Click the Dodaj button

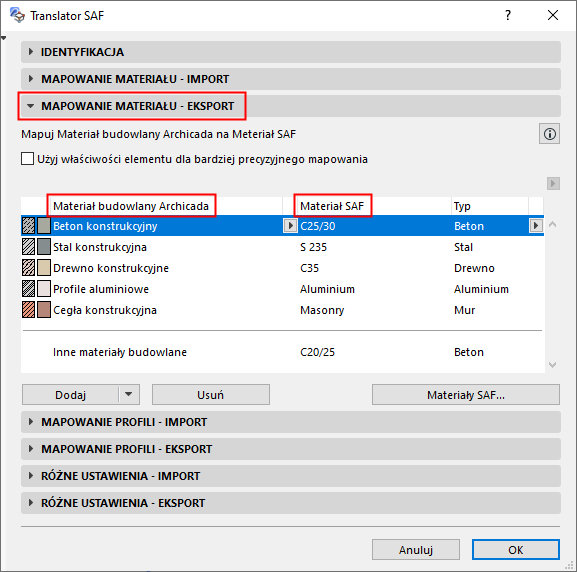(x=70, y=395)
